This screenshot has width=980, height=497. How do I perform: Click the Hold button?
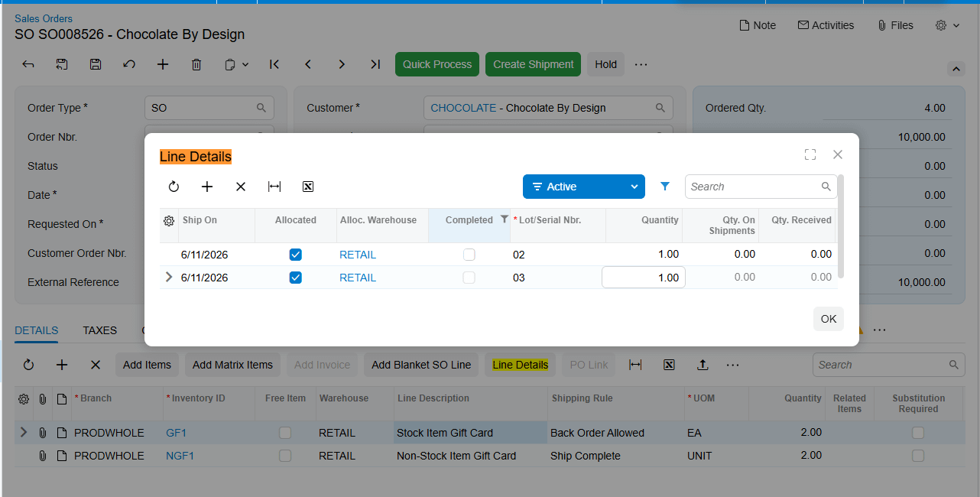[606, 64]
